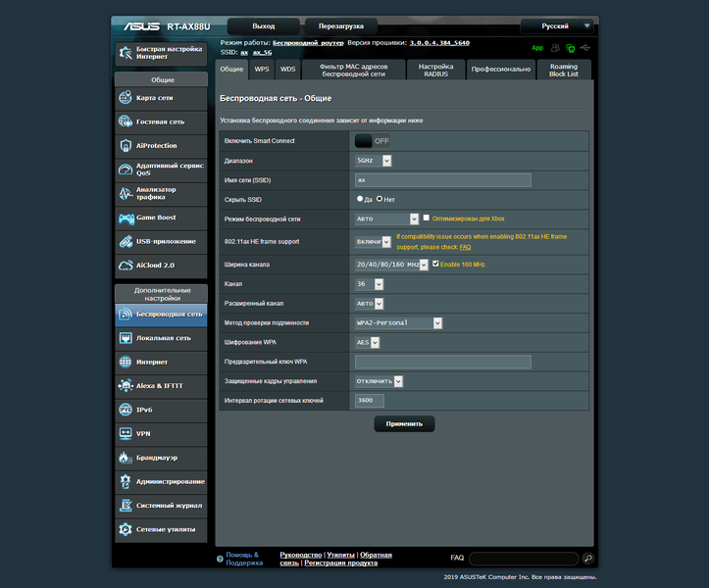709x588 pixels.
Task: Open the FAQ link in HE frame note
Action: 465,247
